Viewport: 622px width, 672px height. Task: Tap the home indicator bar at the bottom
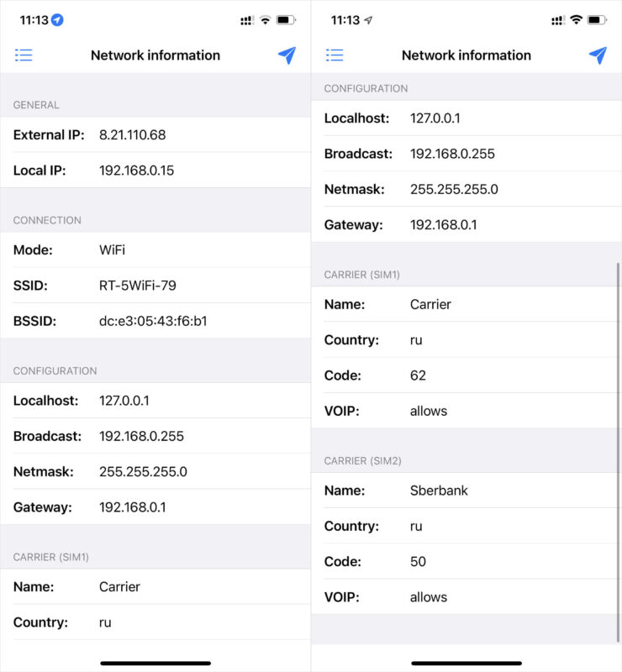(x=155, y=663)
